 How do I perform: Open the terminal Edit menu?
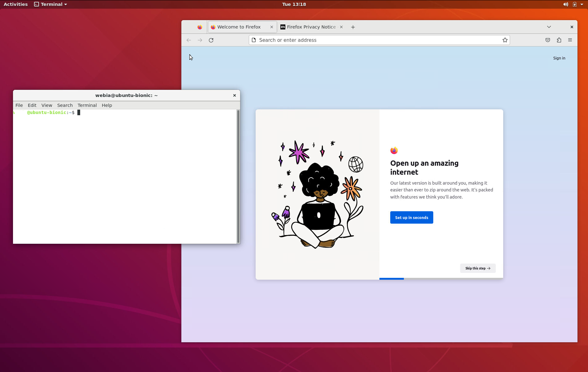coord(32,105)
